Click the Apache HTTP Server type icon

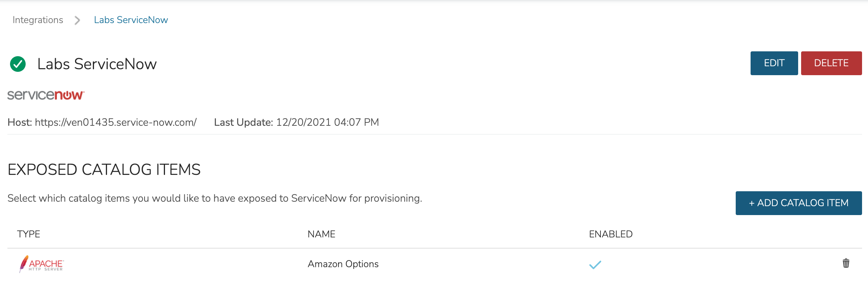[42, 264]
